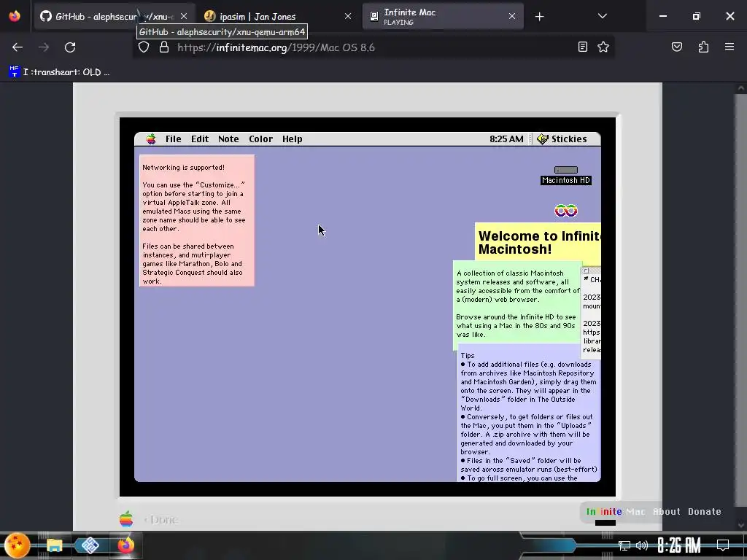
Task: Click the Firefox logo in the title bar
Action: (x=15, y=16)
